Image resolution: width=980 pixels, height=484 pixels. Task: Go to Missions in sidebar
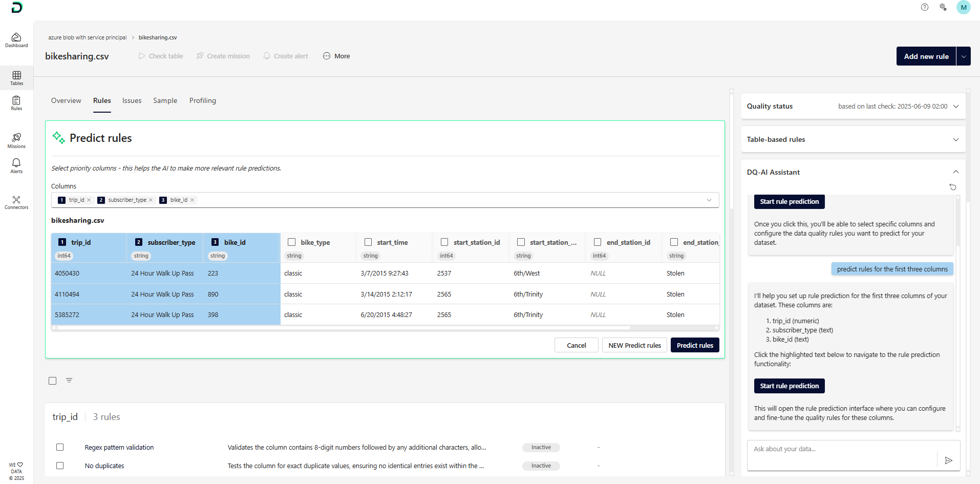pos(16,140)
